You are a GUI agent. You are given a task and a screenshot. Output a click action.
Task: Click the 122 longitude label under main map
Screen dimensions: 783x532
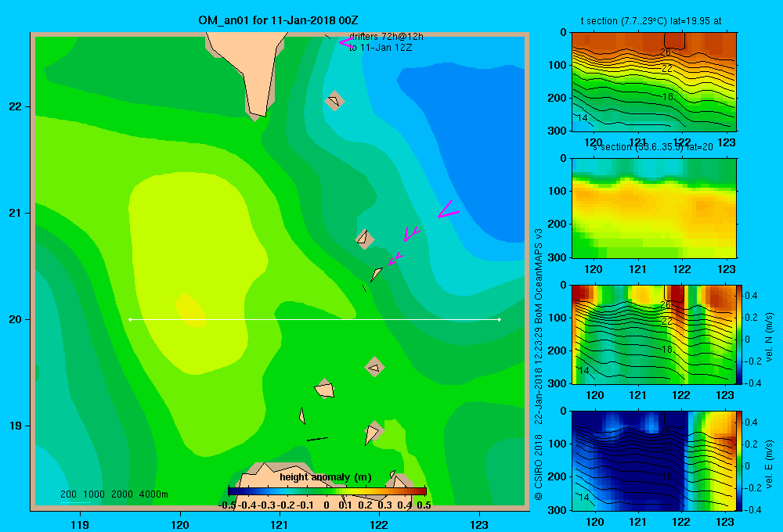(379, 524)
